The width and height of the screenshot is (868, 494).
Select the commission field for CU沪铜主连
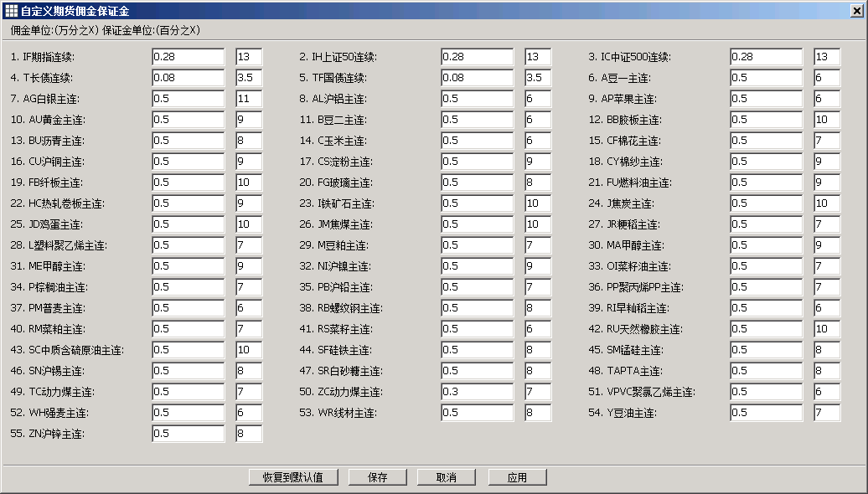click(x=189, y=162)
